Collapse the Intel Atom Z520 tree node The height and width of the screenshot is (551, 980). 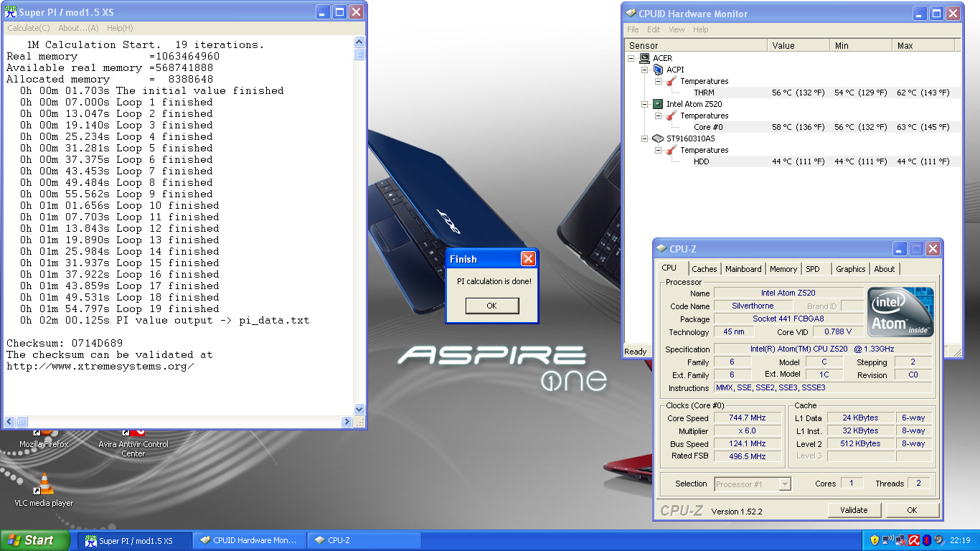click(x=645, y=104)
